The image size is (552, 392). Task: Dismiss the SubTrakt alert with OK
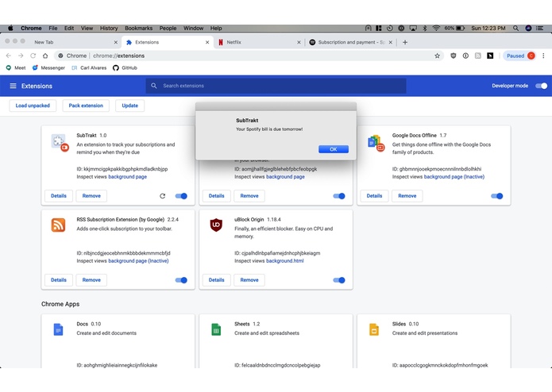point(334,149)
